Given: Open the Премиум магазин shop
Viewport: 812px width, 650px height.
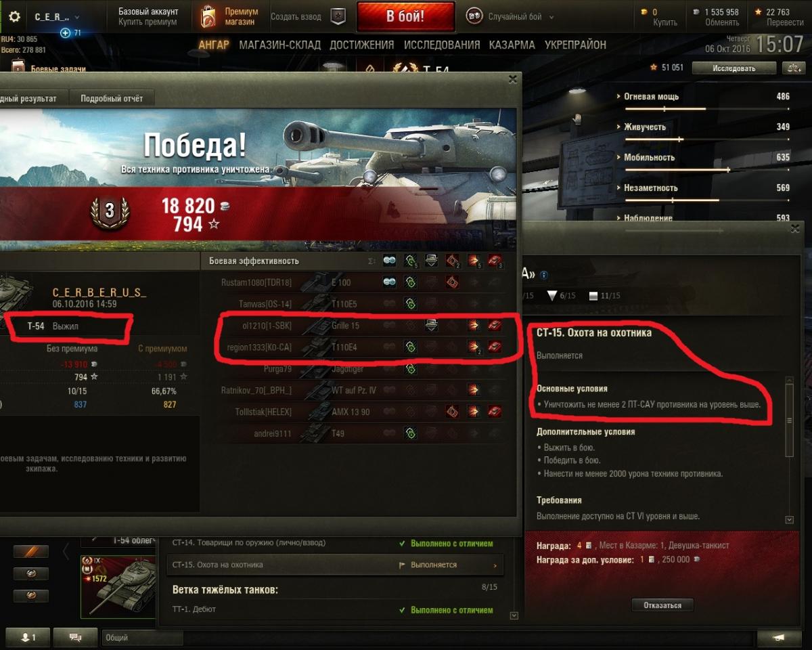Looking at the screenshot, I should pyautogui.click(x=230, y=17).
